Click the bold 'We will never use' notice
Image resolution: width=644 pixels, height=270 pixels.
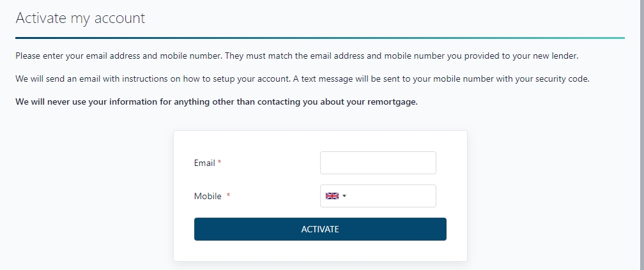coord(216,101)
